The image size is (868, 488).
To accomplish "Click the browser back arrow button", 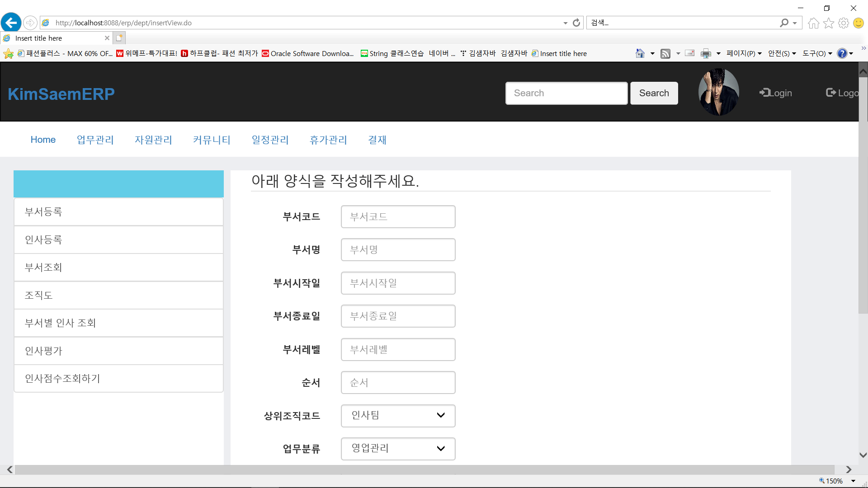I will coord(11,23).
